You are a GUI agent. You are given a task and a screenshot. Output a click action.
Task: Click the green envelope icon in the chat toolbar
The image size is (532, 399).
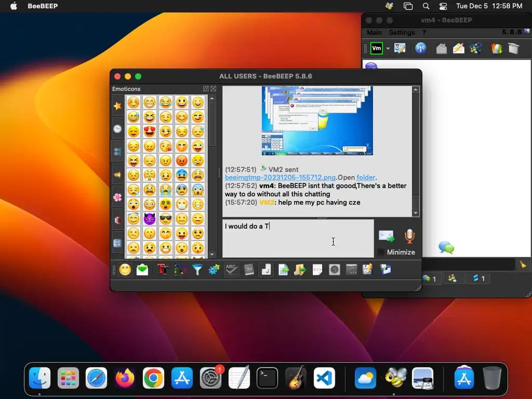point(142,270)
